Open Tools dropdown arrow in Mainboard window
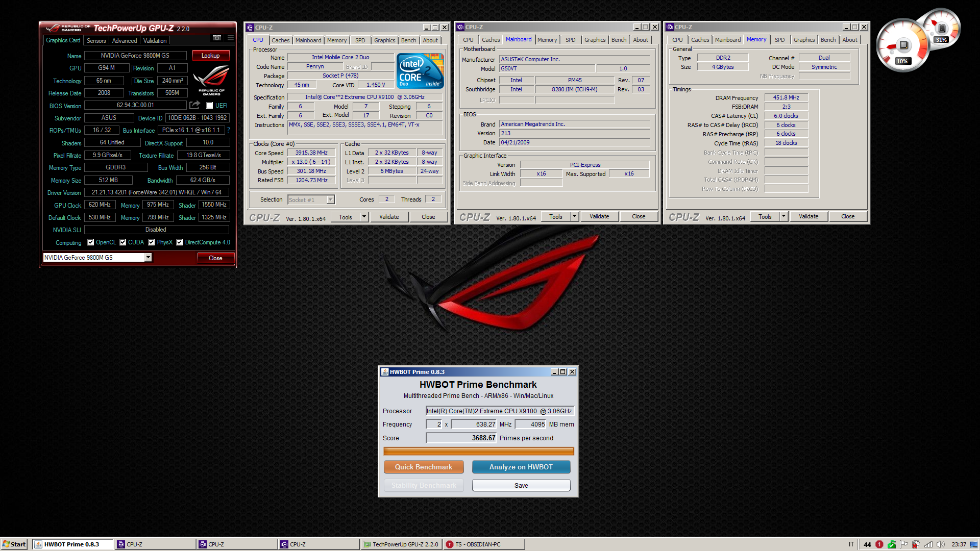Image resolution: width=980 pixels, height=551 pixels. pyautogui.click(x=575, y=216)
